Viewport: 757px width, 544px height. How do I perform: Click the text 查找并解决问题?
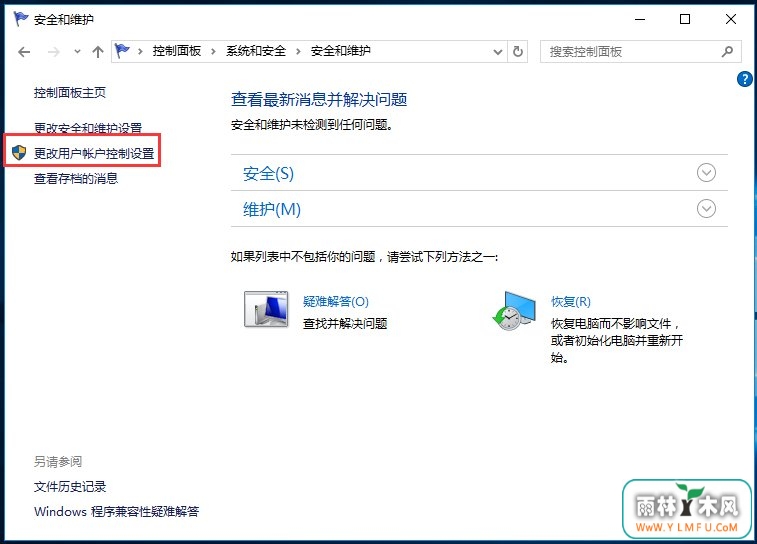[x=345, y=323]
